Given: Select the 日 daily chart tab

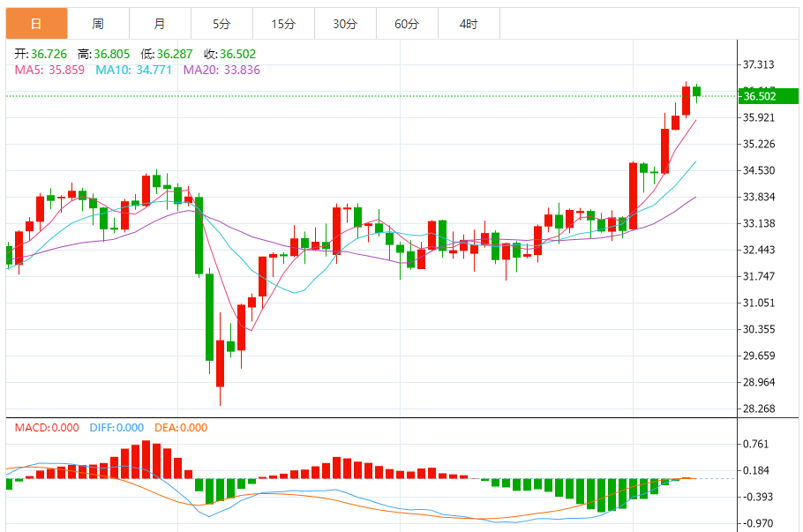Looking at the screenshot, I should tap(36, 24).
